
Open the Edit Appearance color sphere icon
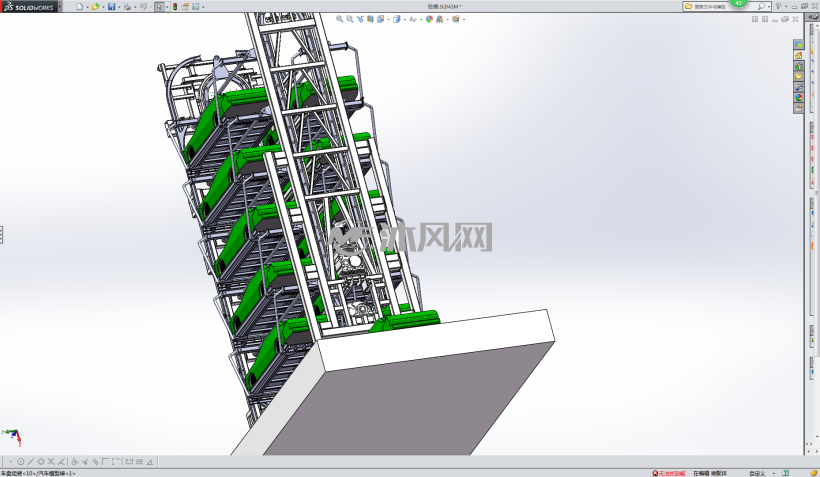pyautogui.click(x=429, y=19)
